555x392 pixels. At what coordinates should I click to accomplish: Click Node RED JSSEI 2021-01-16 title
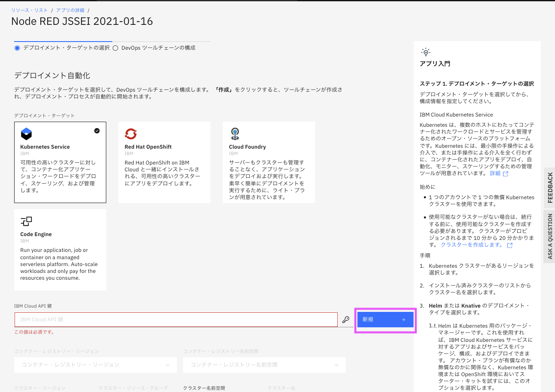point(82,21)
